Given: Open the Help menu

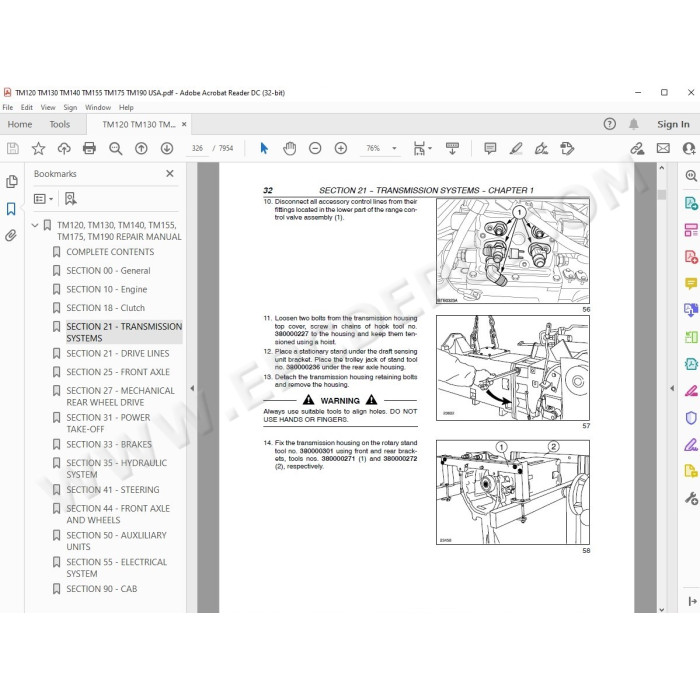Looking at the screenshot, I should 126,108.
